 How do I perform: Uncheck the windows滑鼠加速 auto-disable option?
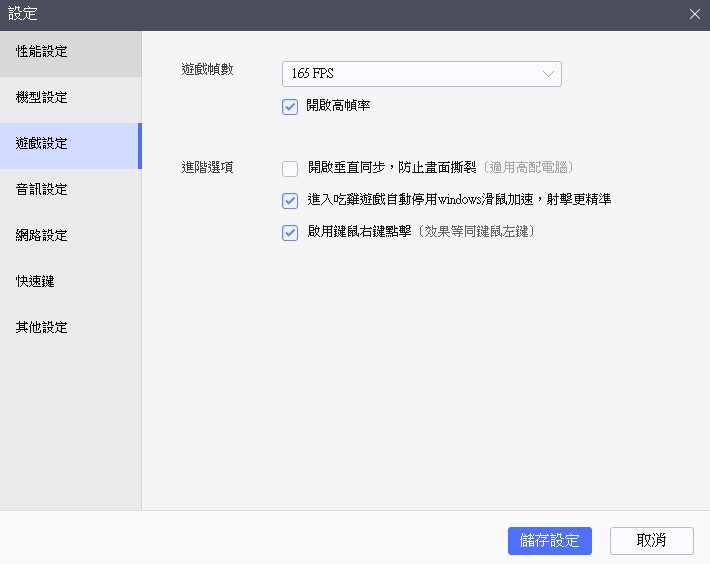click(290, 200)
